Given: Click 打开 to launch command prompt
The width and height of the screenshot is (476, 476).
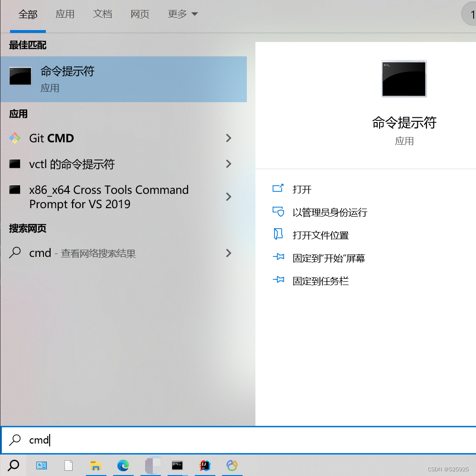Looking at the screenshot, I should pyautogui.click(x=302, y=190).
